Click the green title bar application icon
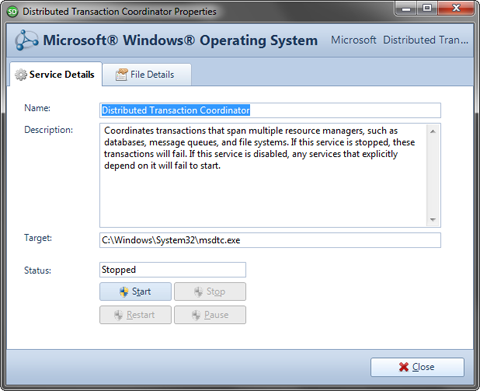The width and height of the screenshot is (480, 391). 12,12
